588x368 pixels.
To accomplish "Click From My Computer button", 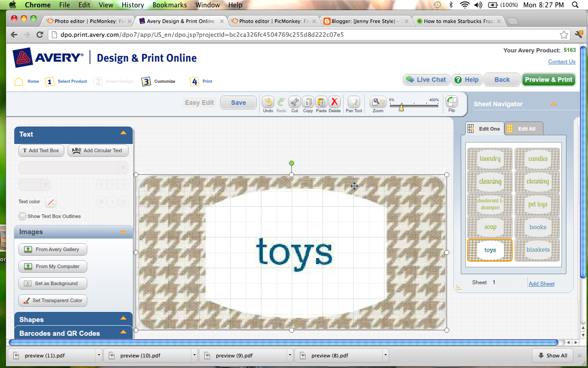I will [x=53, y=266].
